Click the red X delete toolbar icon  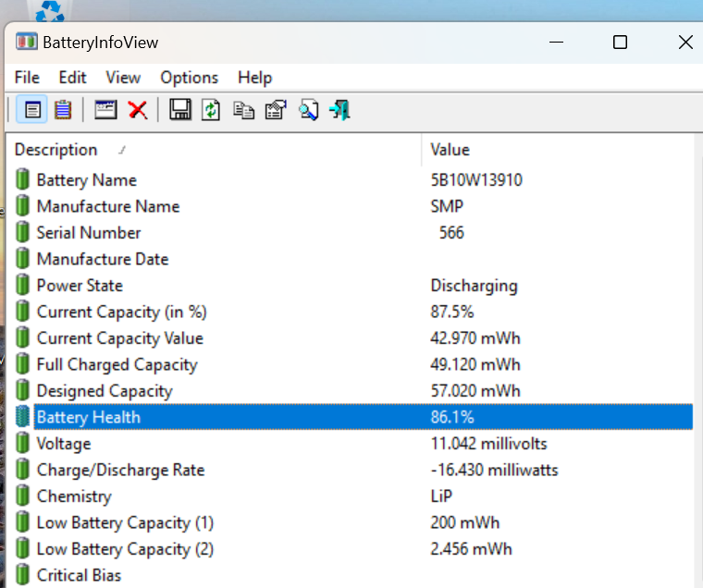click(138, 109)
